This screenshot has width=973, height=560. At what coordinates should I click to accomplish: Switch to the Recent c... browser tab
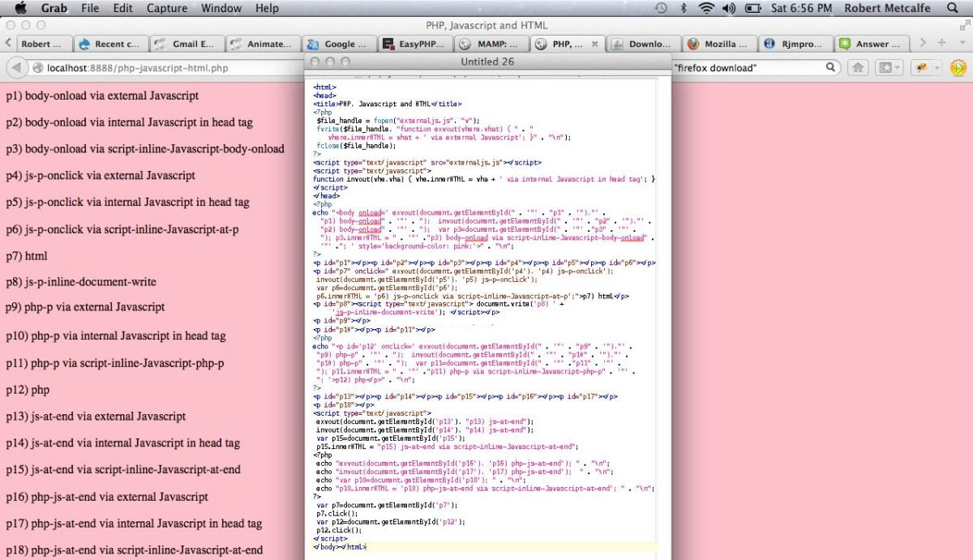click(109, 44)
